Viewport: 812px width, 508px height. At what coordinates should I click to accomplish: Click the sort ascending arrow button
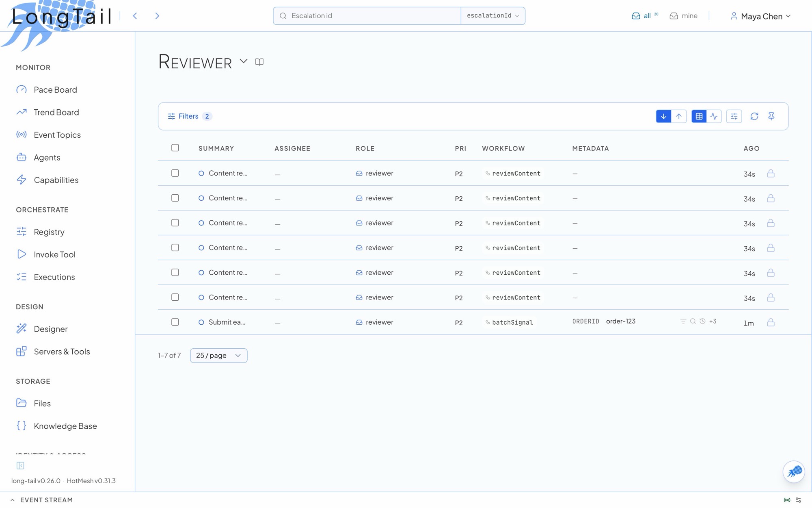tap(679, 116)
